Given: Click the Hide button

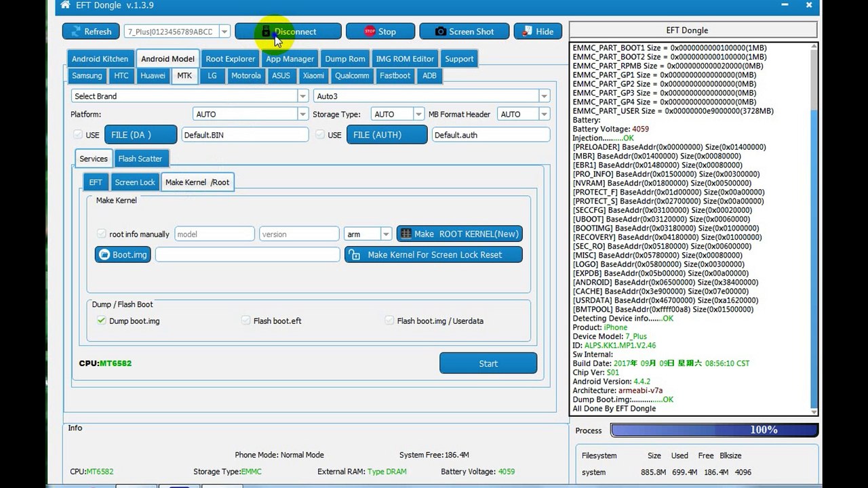Looking at the screenshot, I should (x=538, y=31).
